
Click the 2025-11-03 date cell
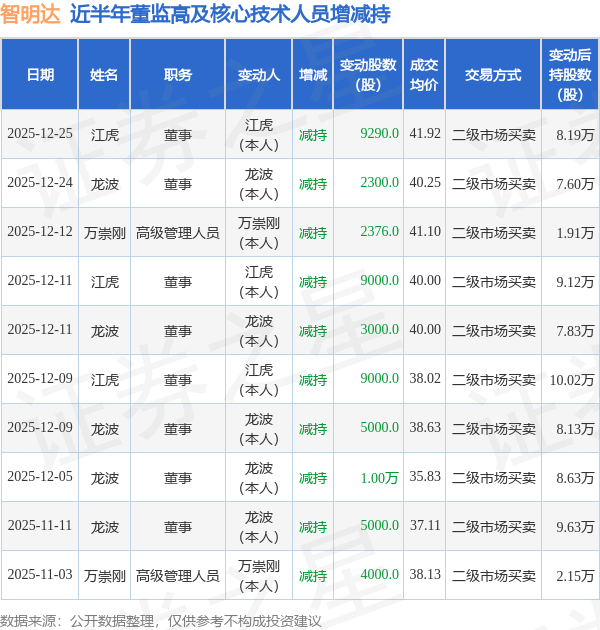[40, 575]
